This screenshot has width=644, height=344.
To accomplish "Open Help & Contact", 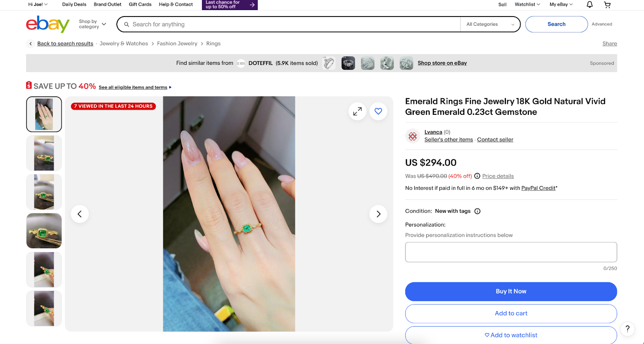I will (x=176, y=4).
